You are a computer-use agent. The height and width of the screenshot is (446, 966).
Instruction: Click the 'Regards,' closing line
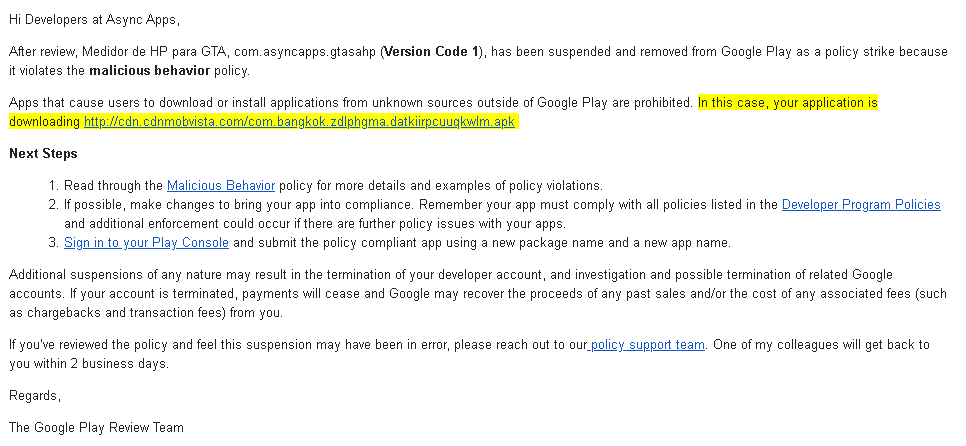35,395
